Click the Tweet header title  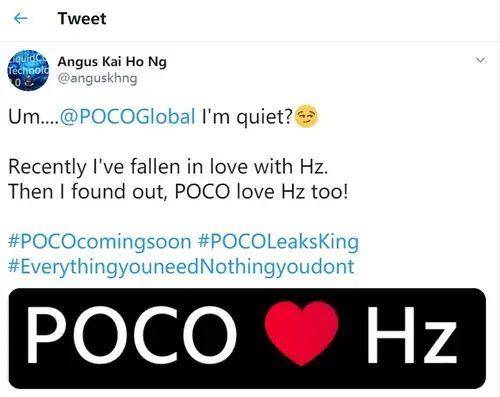[x=82, y=18]
